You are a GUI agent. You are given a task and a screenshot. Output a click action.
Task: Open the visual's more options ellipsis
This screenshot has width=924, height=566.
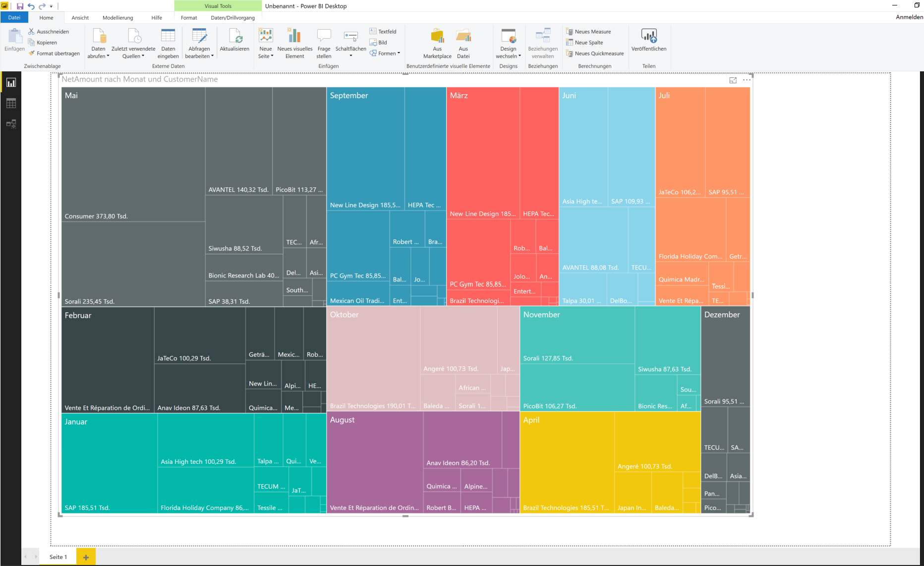coord(747,80)
